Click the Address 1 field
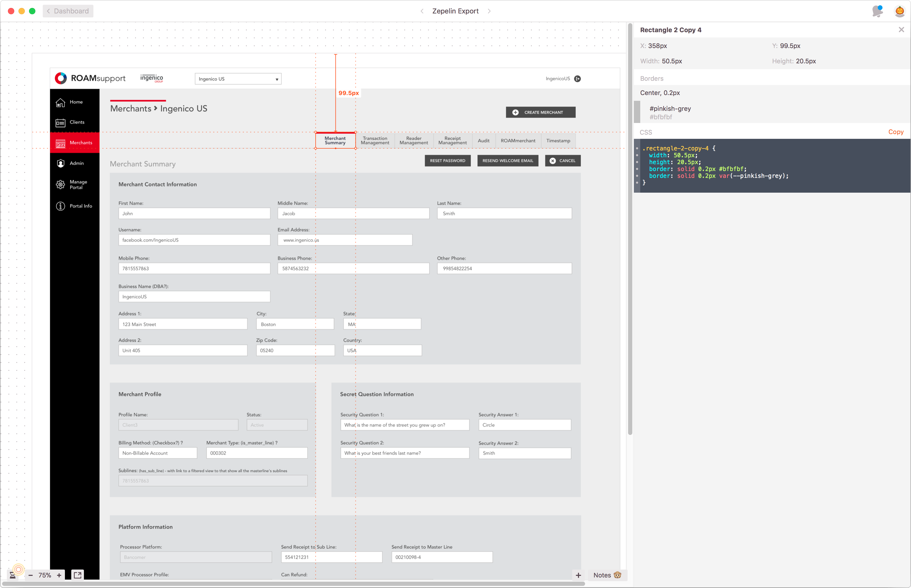The width and height of the screenshot is (911, 588). click(x=183, y=324)
